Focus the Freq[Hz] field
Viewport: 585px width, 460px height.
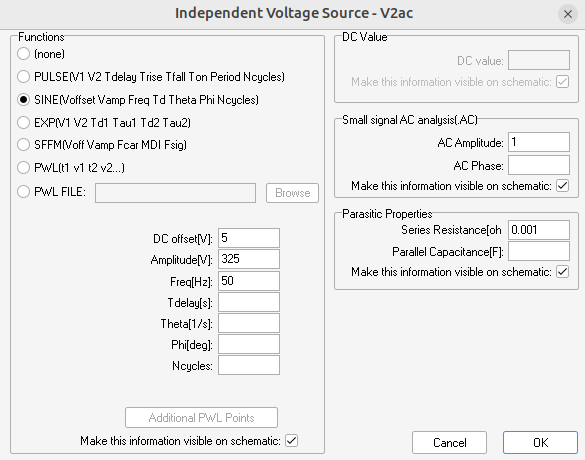(249, 281)
